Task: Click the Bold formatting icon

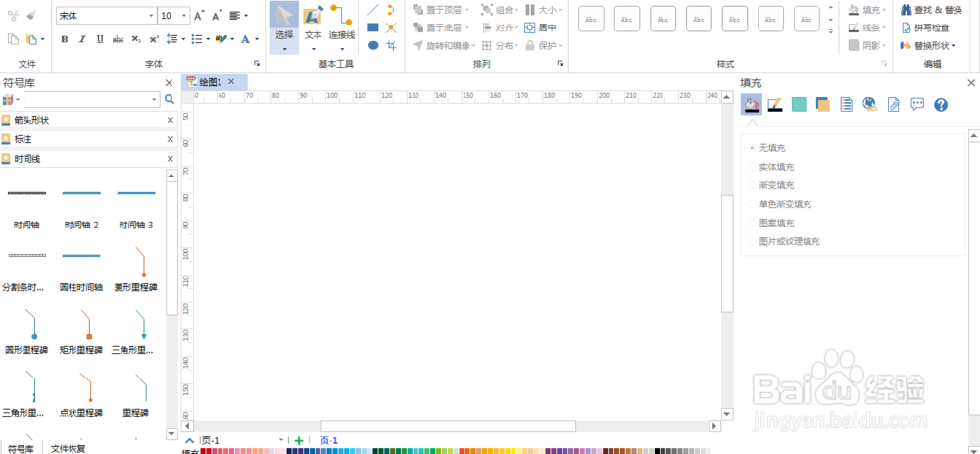Action: [65, 39]
